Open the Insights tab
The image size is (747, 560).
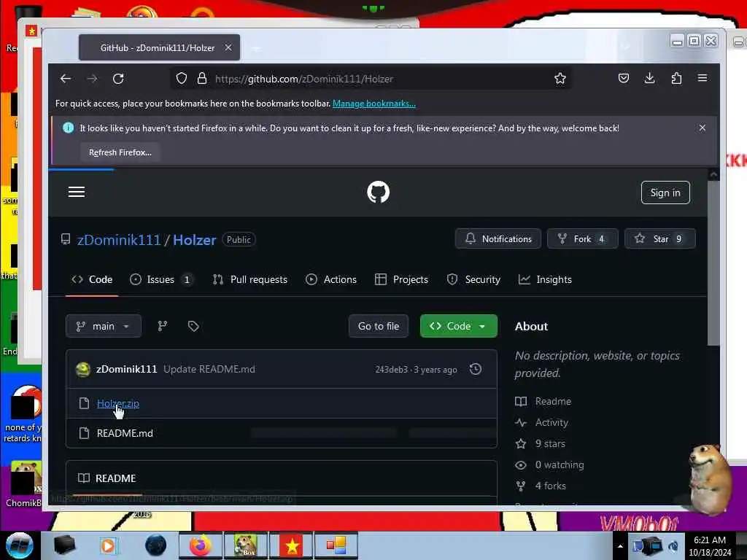pyautogui.click(x=545, y=279)
